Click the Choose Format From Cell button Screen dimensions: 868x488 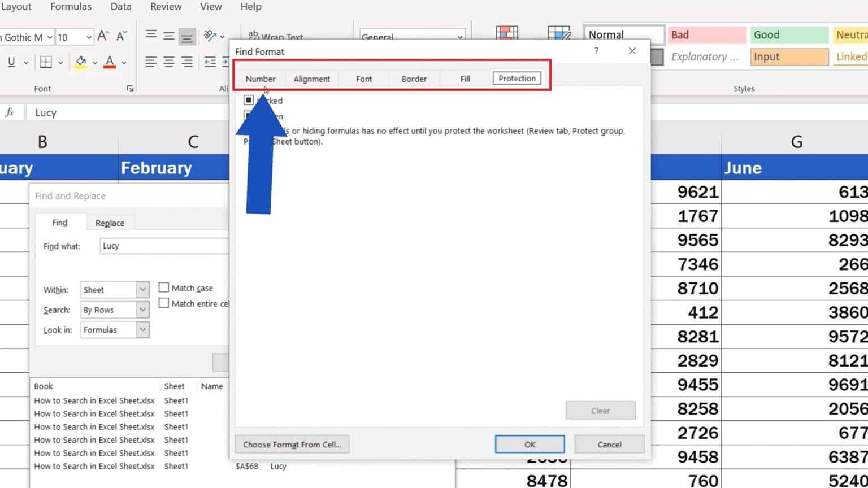pyautogui.click(x=292, y=444)
